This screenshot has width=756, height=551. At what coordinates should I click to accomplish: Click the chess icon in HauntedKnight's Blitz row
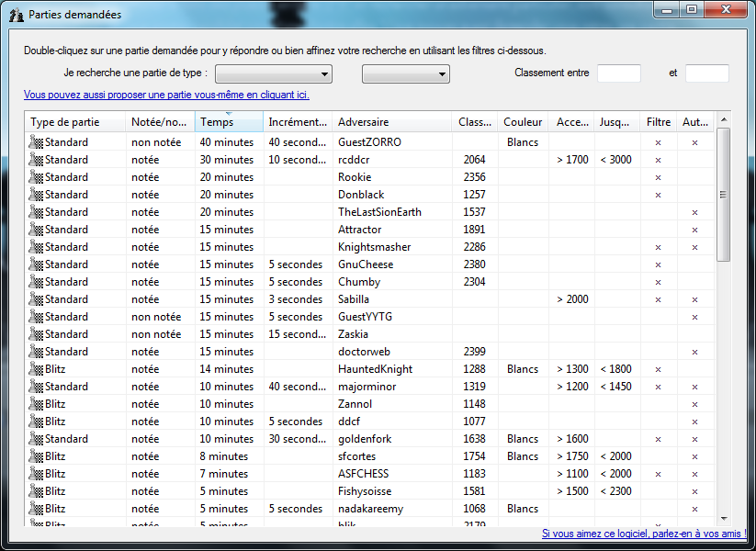point(37,369)
